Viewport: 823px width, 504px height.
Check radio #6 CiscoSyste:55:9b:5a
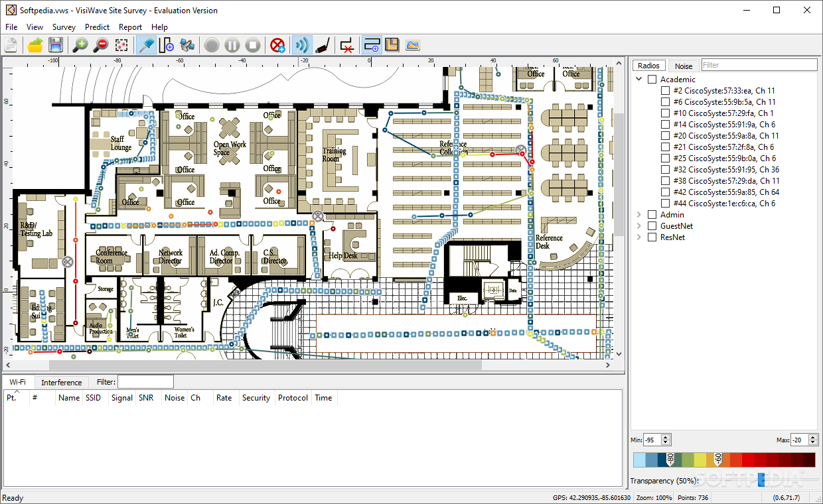(x=665, y=102)
